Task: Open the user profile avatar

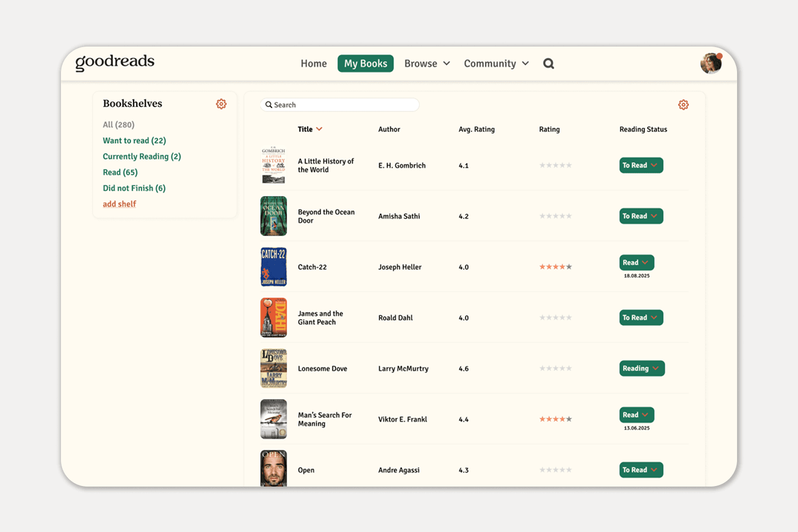Action: pos(711,63)
